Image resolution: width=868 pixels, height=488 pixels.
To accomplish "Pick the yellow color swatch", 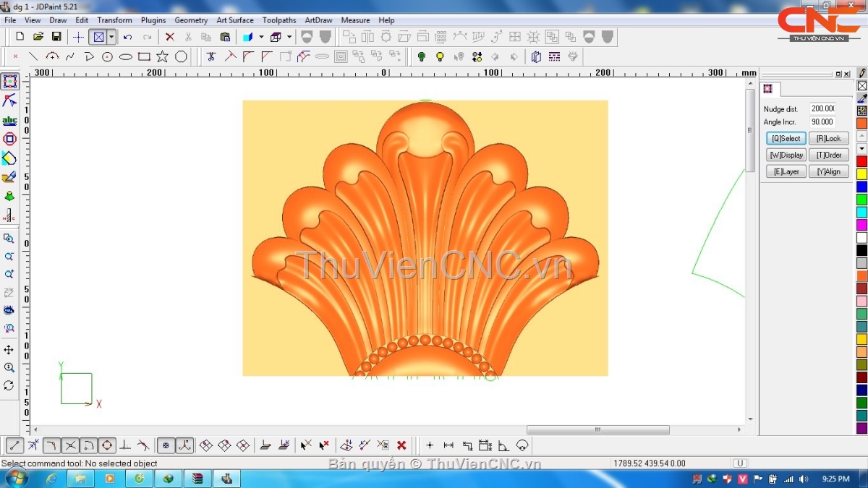I will pos(862,174).
